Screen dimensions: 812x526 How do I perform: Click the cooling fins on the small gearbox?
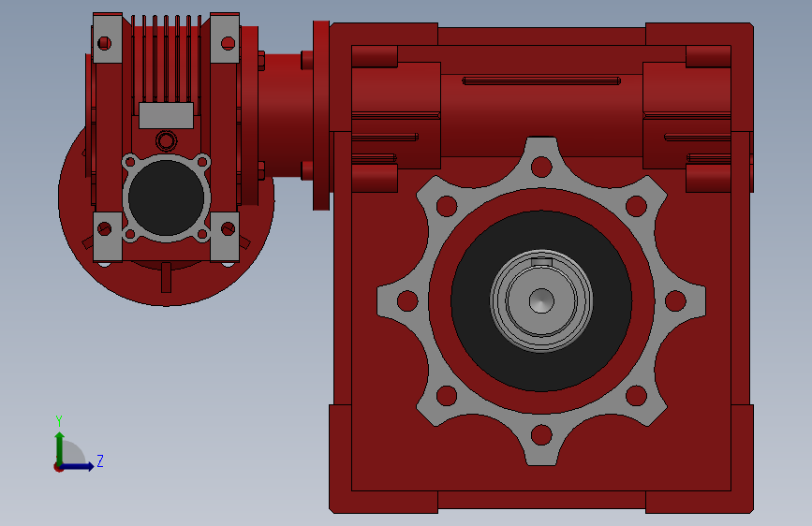(x=166, y=58)
